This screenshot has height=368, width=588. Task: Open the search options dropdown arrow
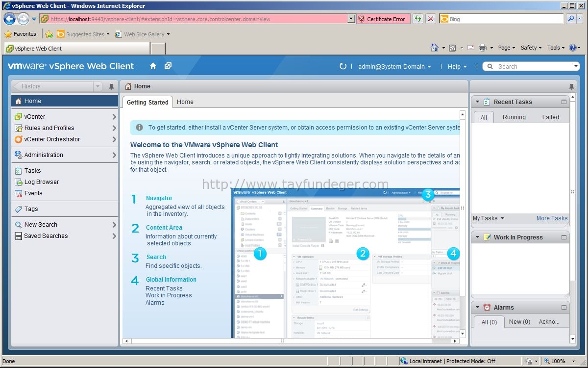(576, 67)
